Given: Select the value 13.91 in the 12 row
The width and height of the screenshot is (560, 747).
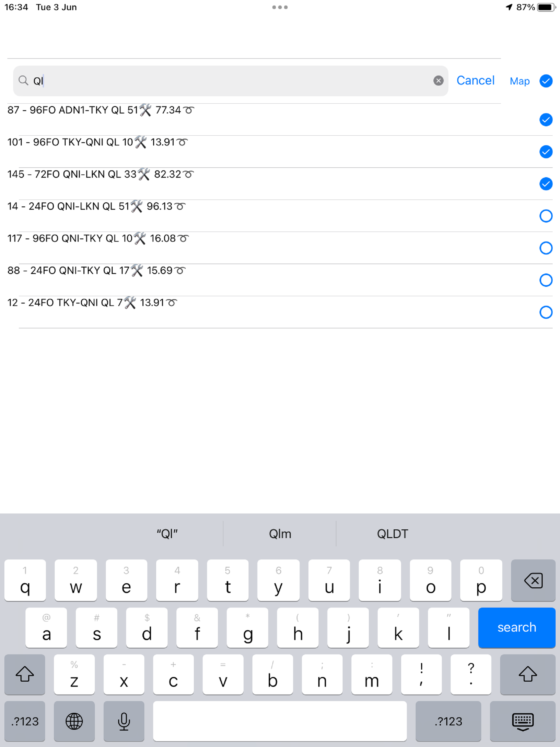Looking at the screenshot, I should [x=152, y=303].
